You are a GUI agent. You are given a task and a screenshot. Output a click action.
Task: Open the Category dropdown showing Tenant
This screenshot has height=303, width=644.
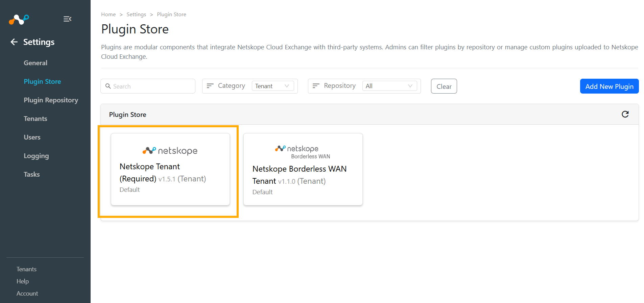coord(272,86)
